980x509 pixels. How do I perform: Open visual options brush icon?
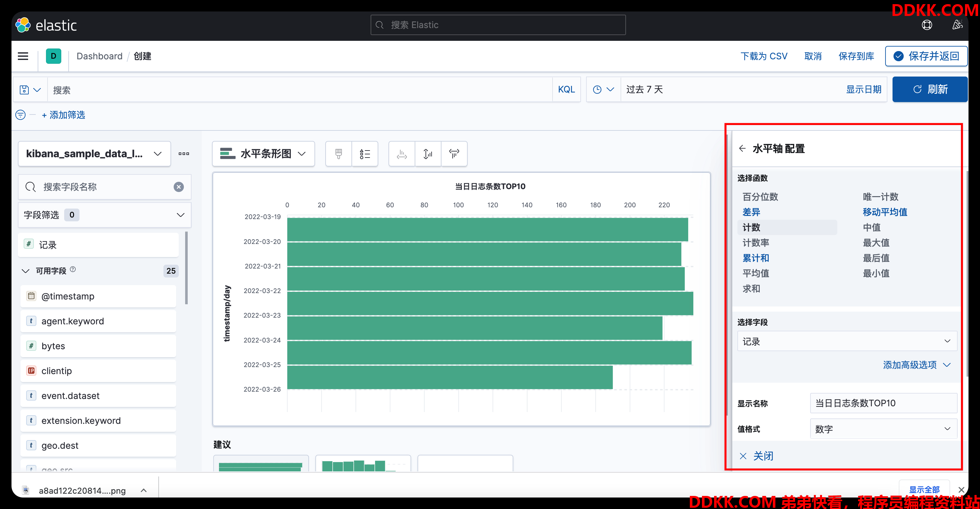click(339, 154)
